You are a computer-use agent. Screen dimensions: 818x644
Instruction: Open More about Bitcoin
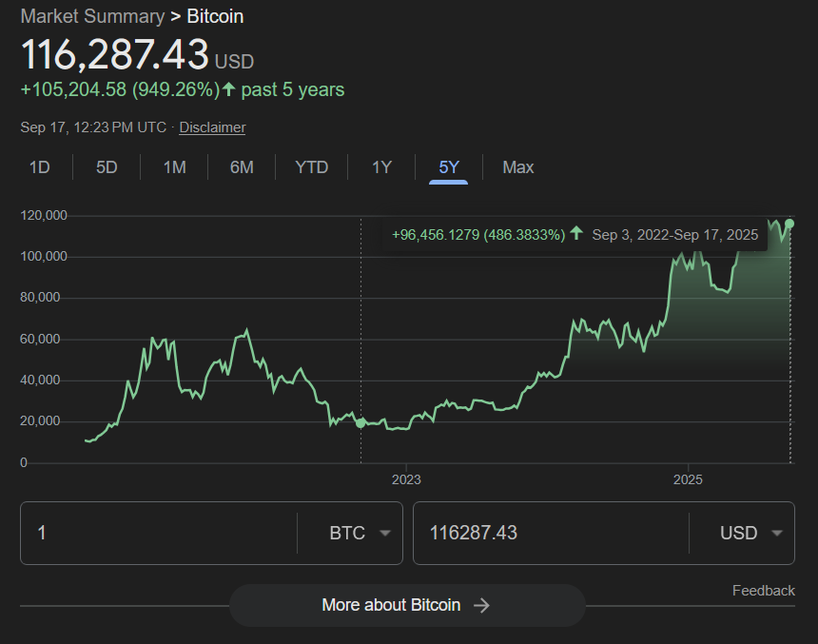click(x=407, y=605)
